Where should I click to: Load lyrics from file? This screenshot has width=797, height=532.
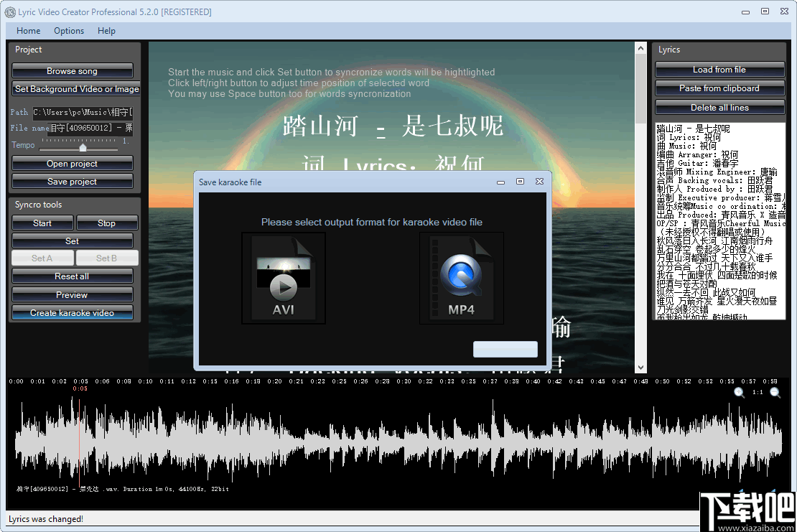[x=719, y=69]
